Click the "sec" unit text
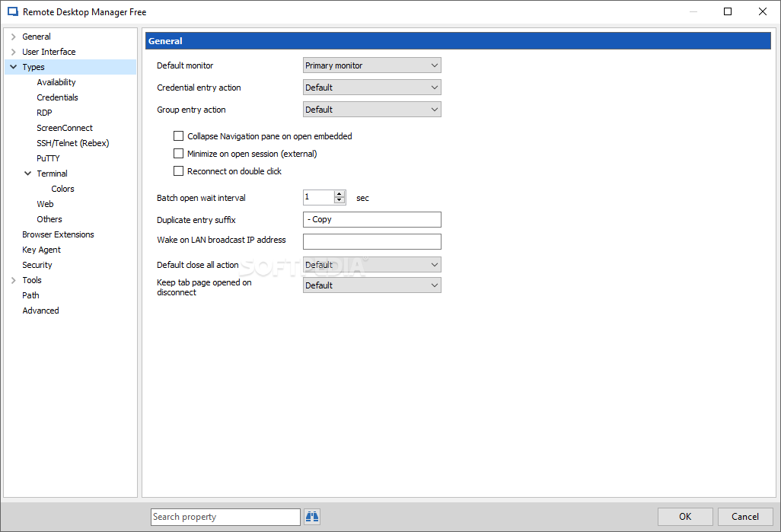The height and width of the screenshot is (532, 781). pyautogui.click(x=362, y=198)
